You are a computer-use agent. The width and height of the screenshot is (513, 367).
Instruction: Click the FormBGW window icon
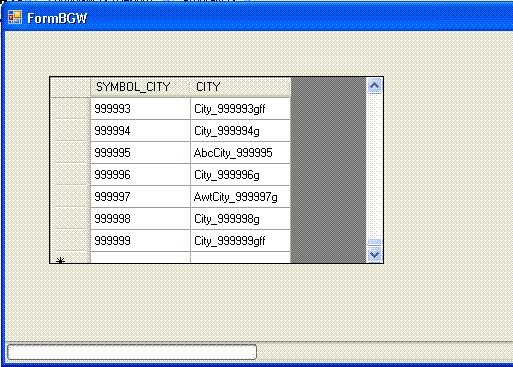(15, 17)
